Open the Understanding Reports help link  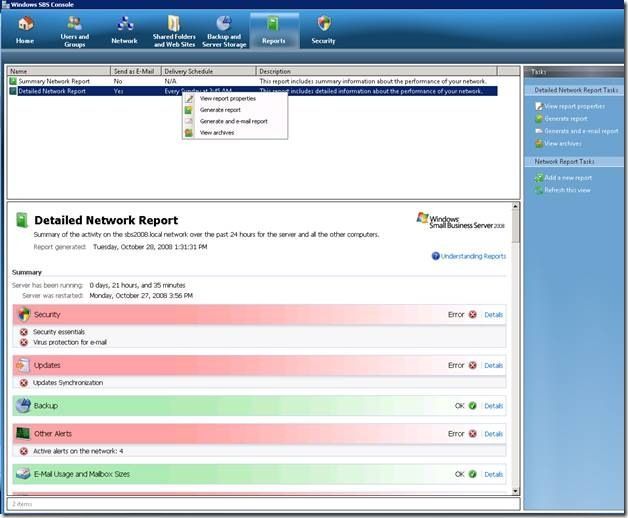(x=473, y=256)
